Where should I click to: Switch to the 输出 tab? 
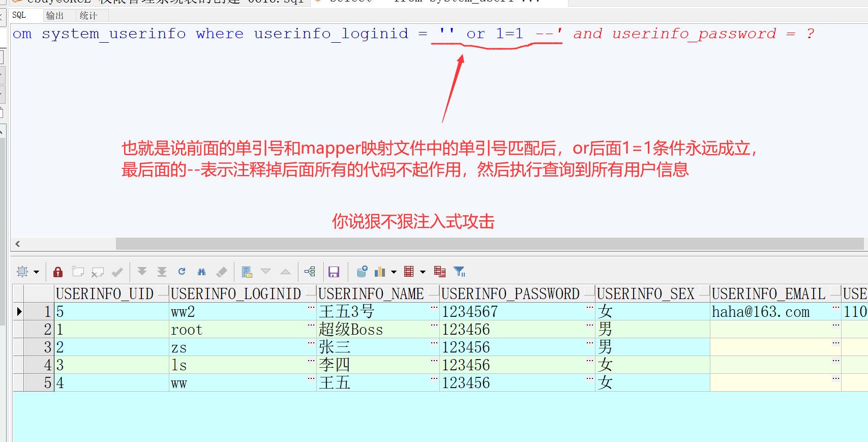click(54, 16)
